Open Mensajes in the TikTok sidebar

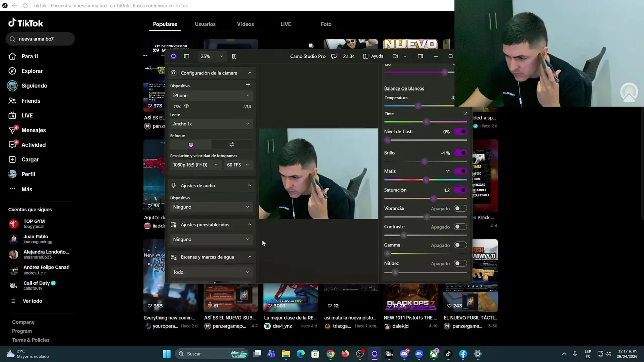pos(33,130)
